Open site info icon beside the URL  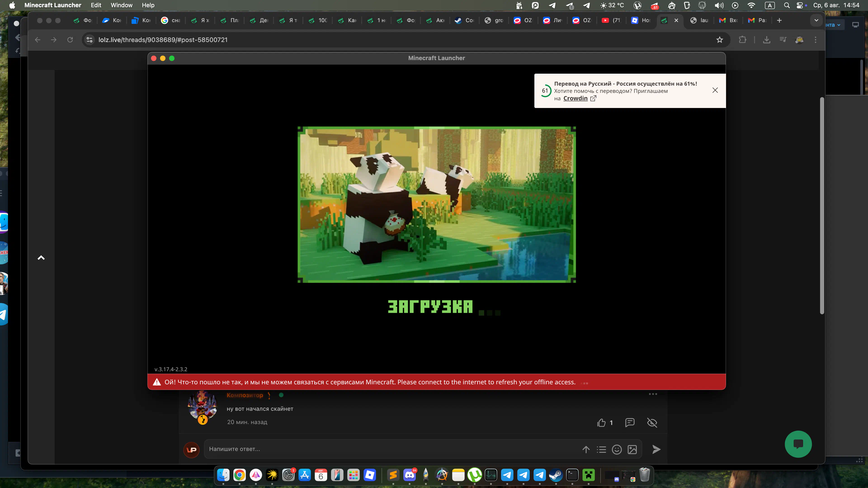[x=89, y=40]
